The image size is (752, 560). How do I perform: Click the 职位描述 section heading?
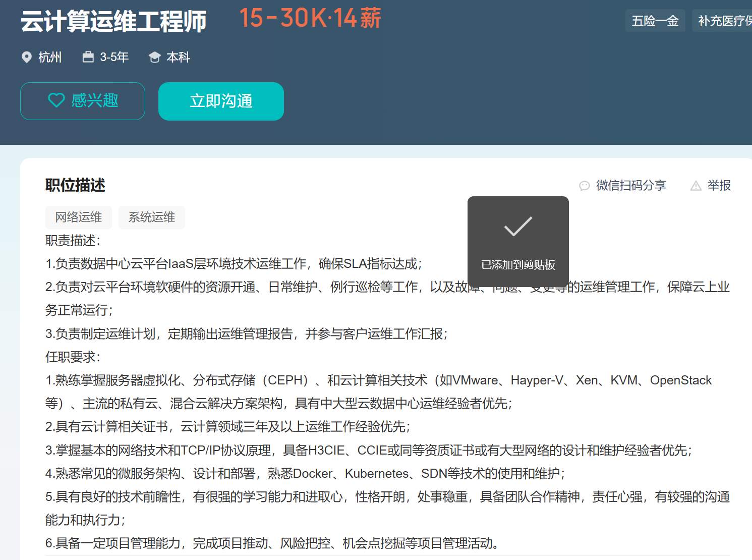point(74,185)
